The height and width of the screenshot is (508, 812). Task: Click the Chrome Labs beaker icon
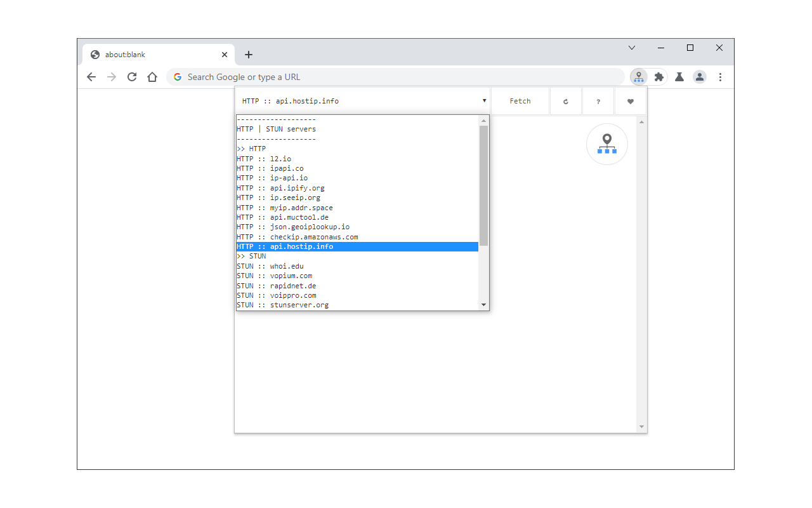click(x=679, y=76)
